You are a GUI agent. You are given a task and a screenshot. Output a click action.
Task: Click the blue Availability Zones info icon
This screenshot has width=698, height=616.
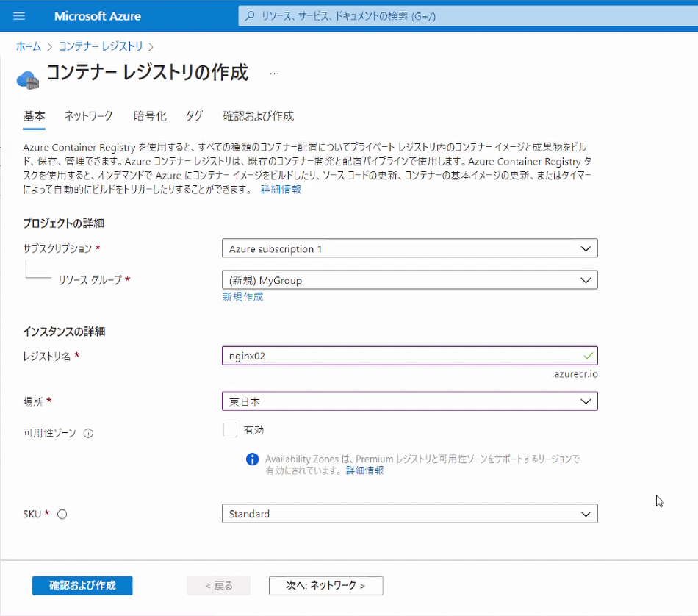coord(253,459)
